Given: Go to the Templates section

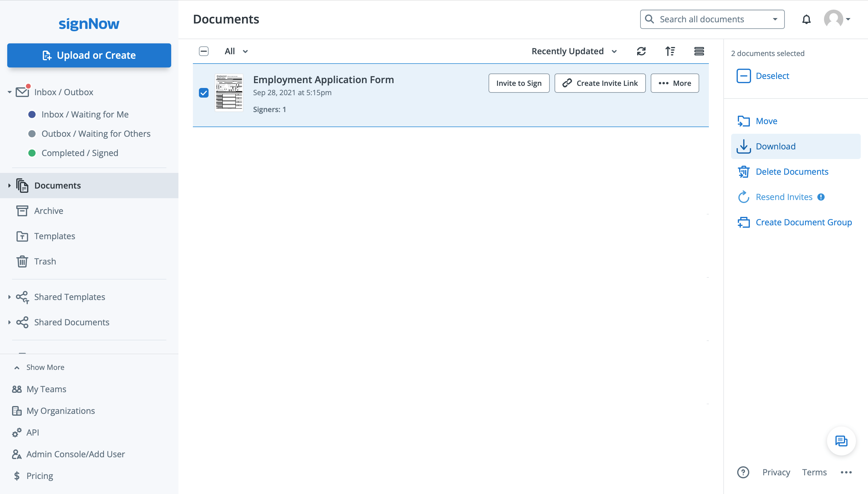Looking at the screenshot, I should click(55, 236).
